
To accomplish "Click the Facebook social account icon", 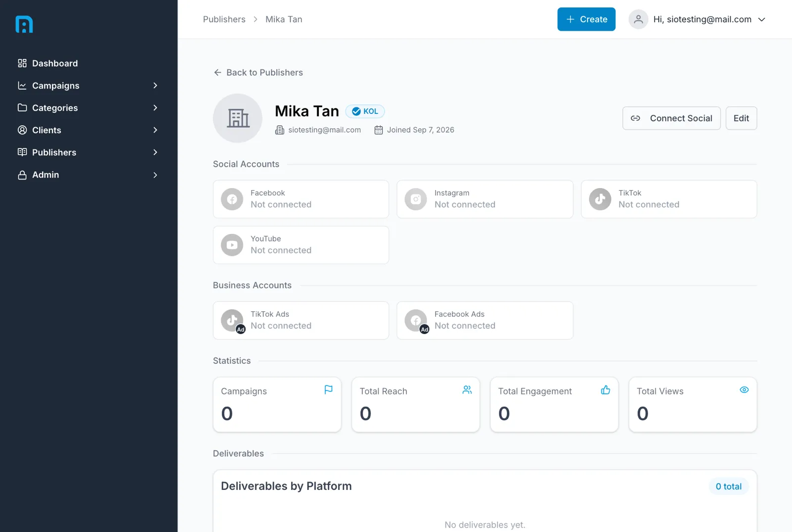I will [x=232, y=199].
